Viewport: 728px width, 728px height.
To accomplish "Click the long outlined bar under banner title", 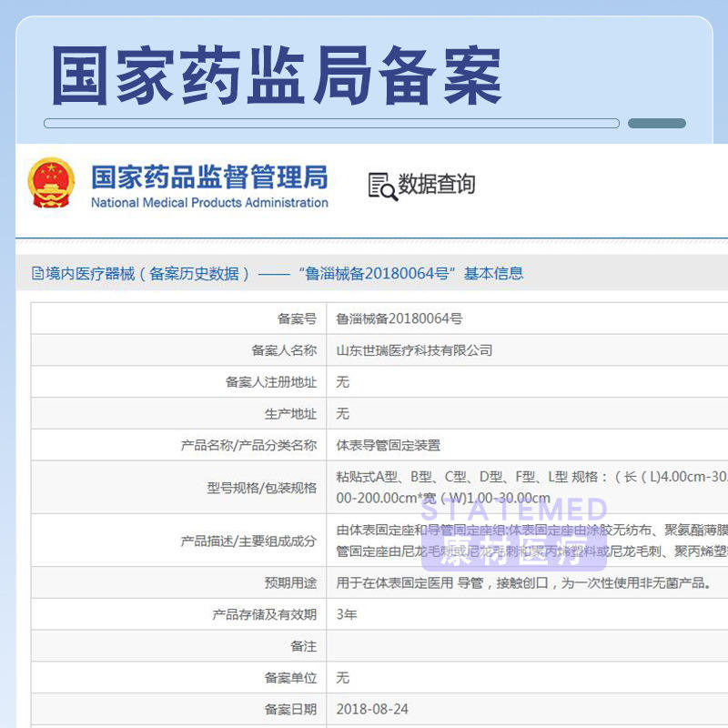I will (x=331, y=124).
